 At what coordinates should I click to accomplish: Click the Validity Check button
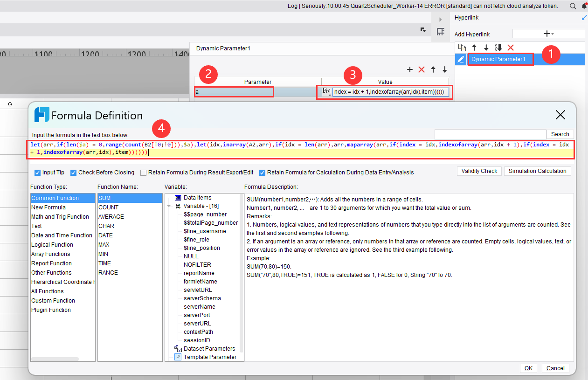pos(479,171)
